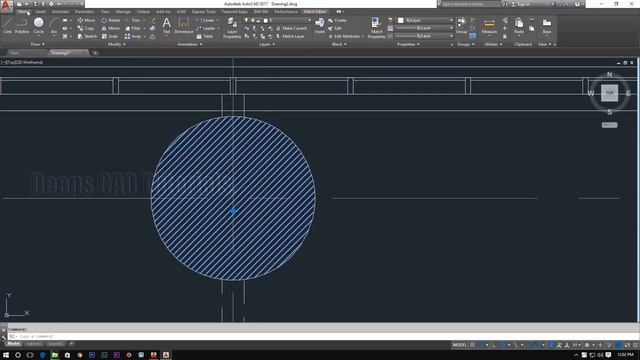This screenshot has height=360, width=640.
Task: Activate the Move command
Action: 86,20
